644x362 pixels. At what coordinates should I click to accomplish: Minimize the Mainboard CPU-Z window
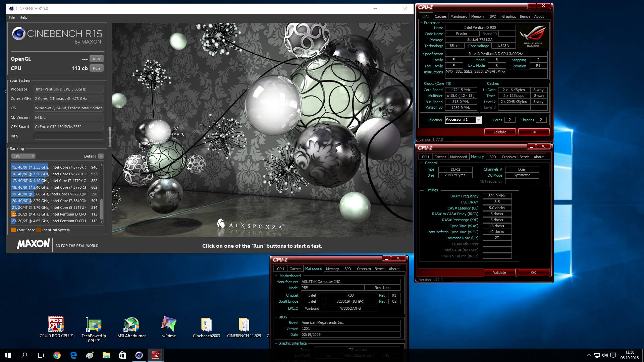point(386,258)
